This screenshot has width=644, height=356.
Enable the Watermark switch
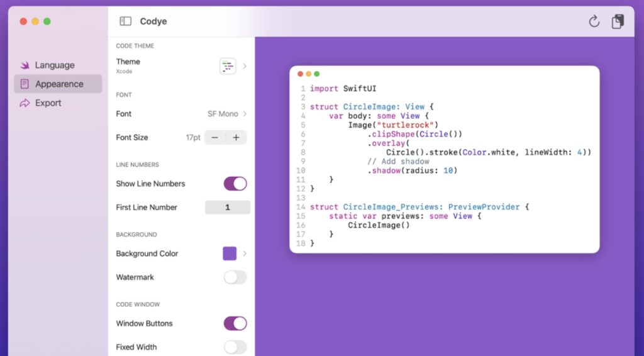[235, 277]
